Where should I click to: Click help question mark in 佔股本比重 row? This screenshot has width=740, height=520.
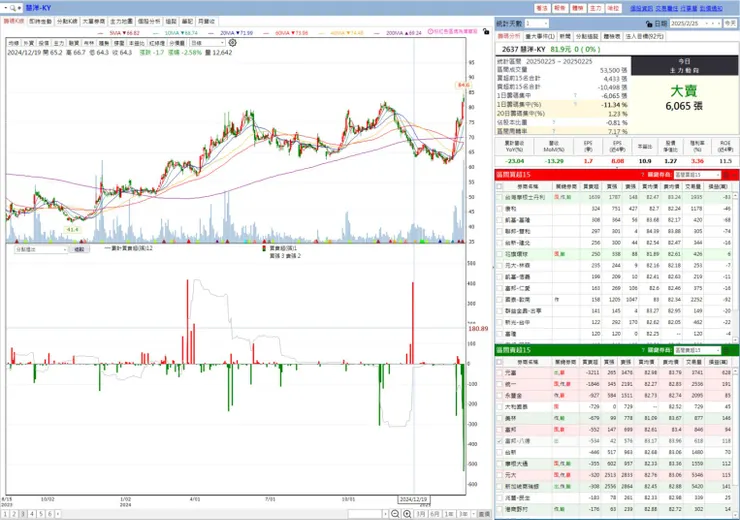[x=553, y=122]
